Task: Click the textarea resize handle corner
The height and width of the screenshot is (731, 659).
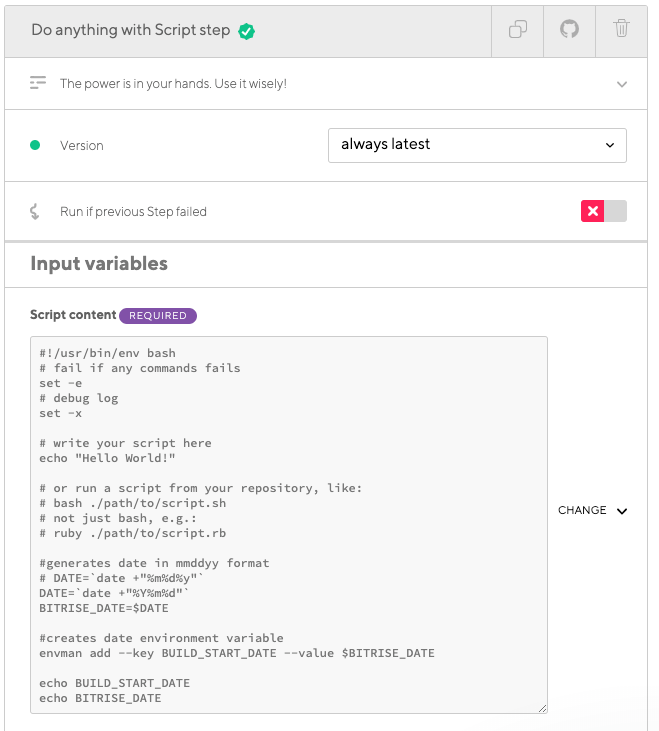Action: click(542, 708)
